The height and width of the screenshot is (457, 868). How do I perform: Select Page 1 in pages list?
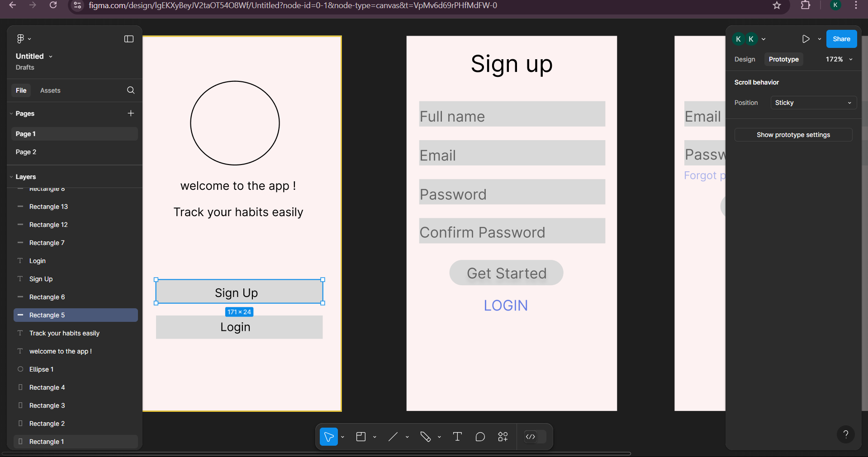click(74, 134)
